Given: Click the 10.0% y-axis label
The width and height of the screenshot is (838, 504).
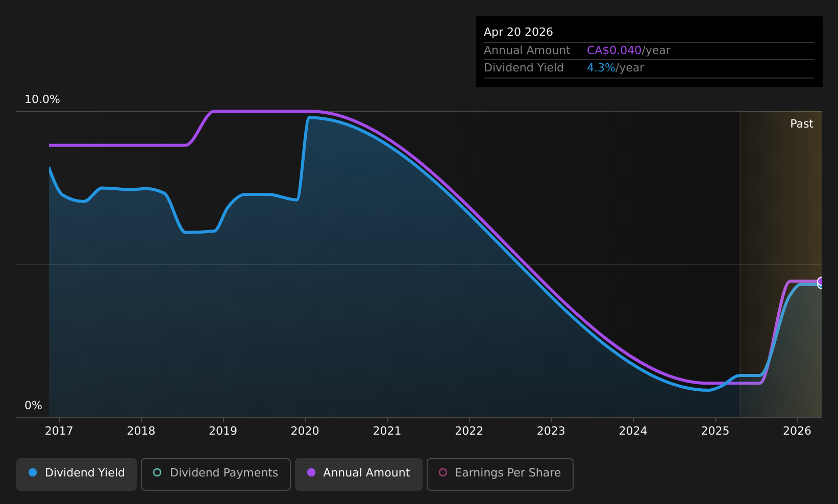Looking at the screenshot, I should tap(42, 99).
